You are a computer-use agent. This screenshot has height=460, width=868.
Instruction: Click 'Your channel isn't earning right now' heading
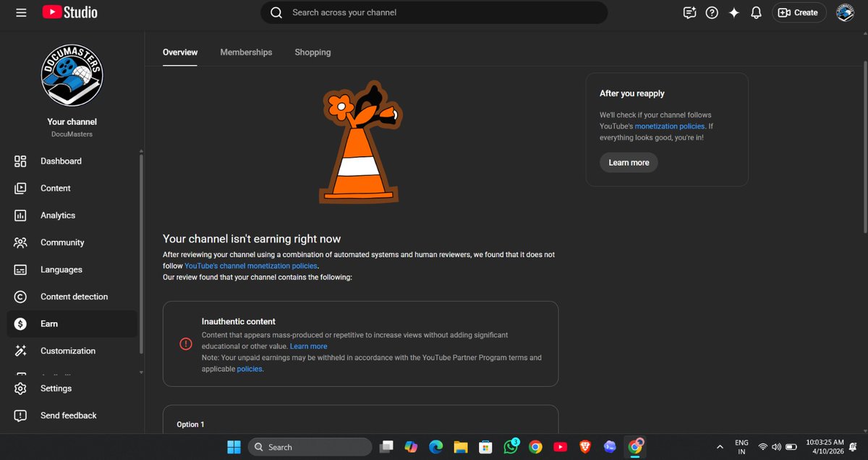pos(252,239)
